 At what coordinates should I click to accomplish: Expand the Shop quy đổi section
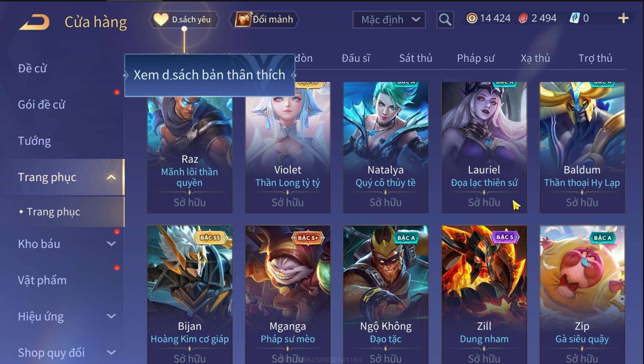coord(111,353)
